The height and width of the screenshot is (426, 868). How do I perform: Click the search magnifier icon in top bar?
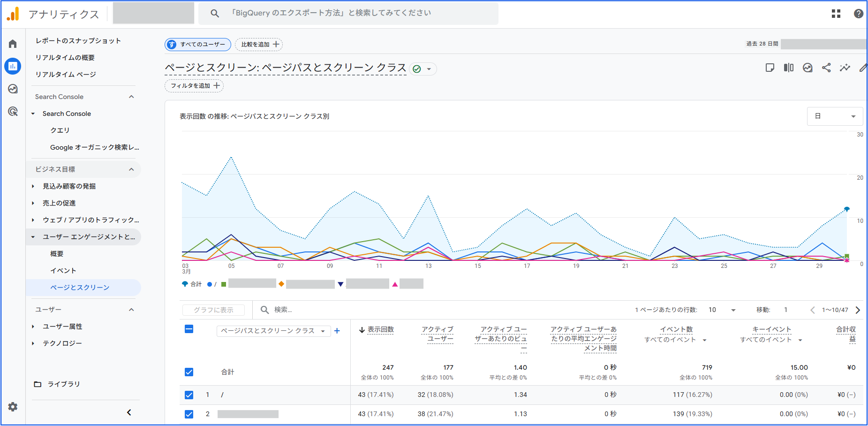click(x=215, y=13)
